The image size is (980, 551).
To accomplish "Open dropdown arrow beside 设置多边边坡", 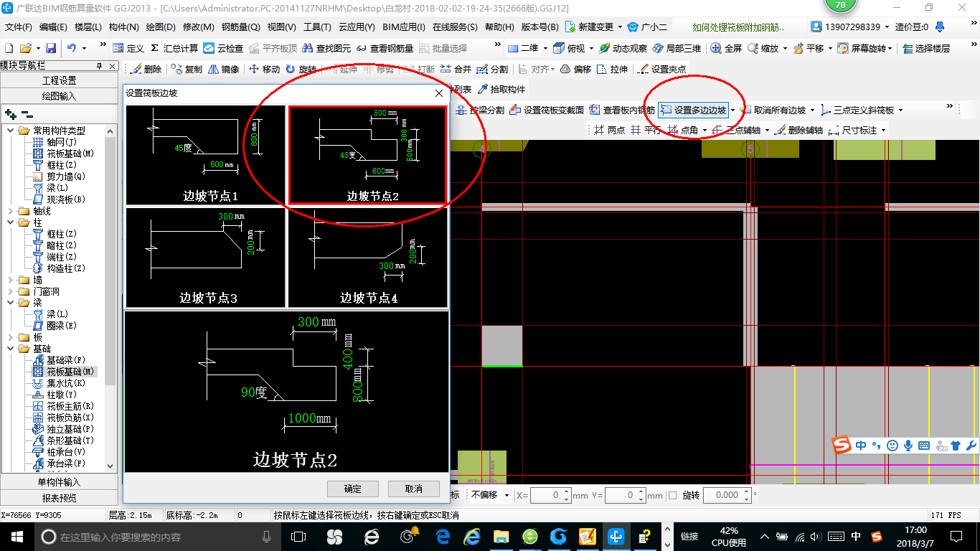I will (x=732, y=110).
